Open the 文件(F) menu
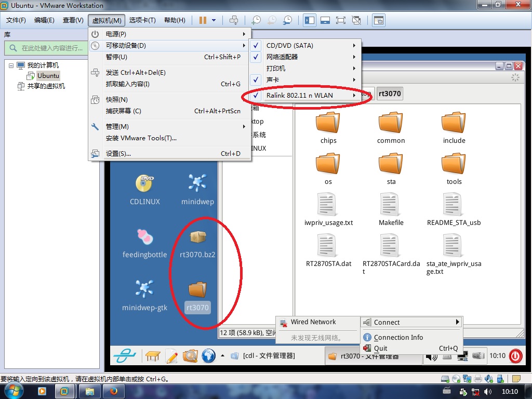Screen dimensions: 532x399 16,20
